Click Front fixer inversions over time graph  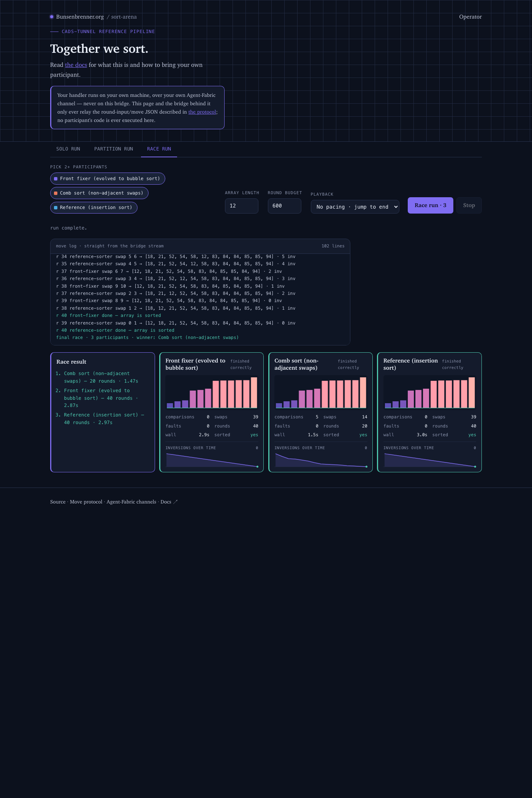click(212, 460)
